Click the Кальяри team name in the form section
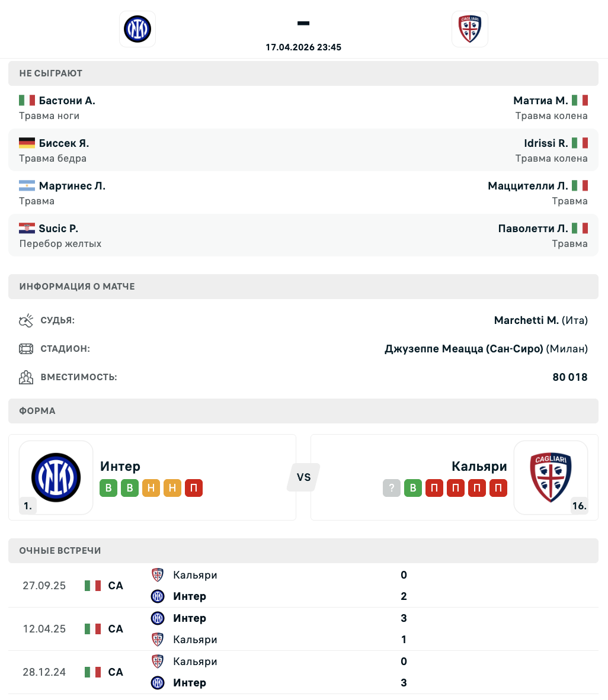Image resolution: width=608 pixels, height=700 pixels. pos(479,466)
